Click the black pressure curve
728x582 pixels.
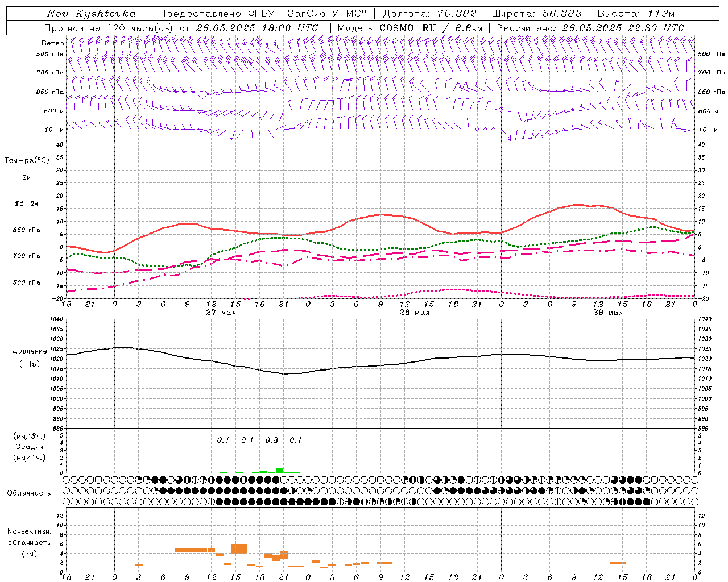click(381, 365)
